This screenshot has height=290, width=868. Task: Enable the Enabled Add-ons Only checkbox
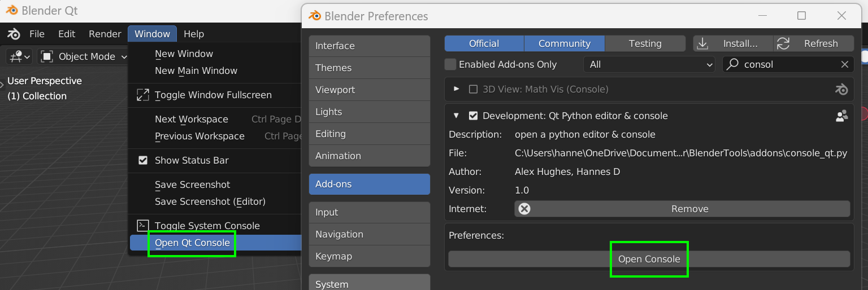tap(450, 64)
